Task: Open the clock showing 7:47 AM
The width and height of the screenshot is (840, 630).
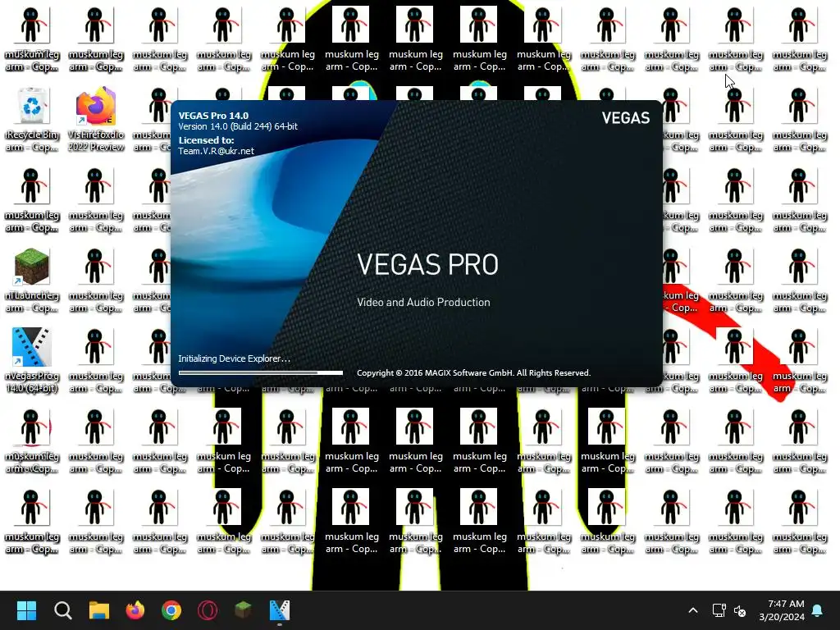Action: click(x=782, y=610)
